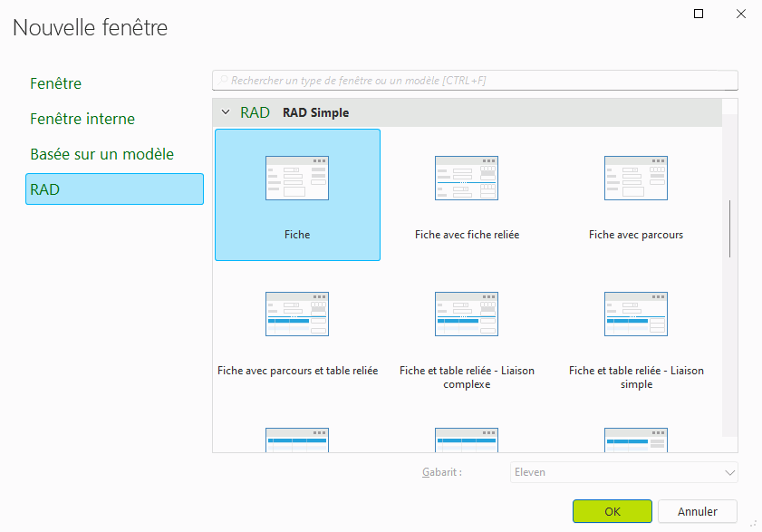This screenshot has height=532, width=762.
Task: Click search magnifier icon in search box
Action: (x=223, y=81)
